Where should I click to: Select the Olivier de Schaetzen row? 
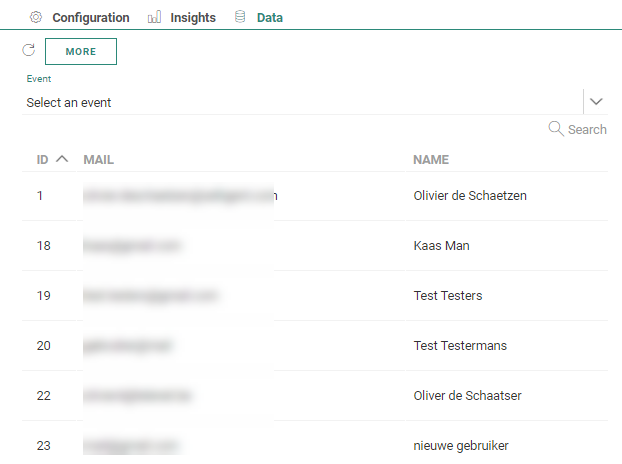470,196
